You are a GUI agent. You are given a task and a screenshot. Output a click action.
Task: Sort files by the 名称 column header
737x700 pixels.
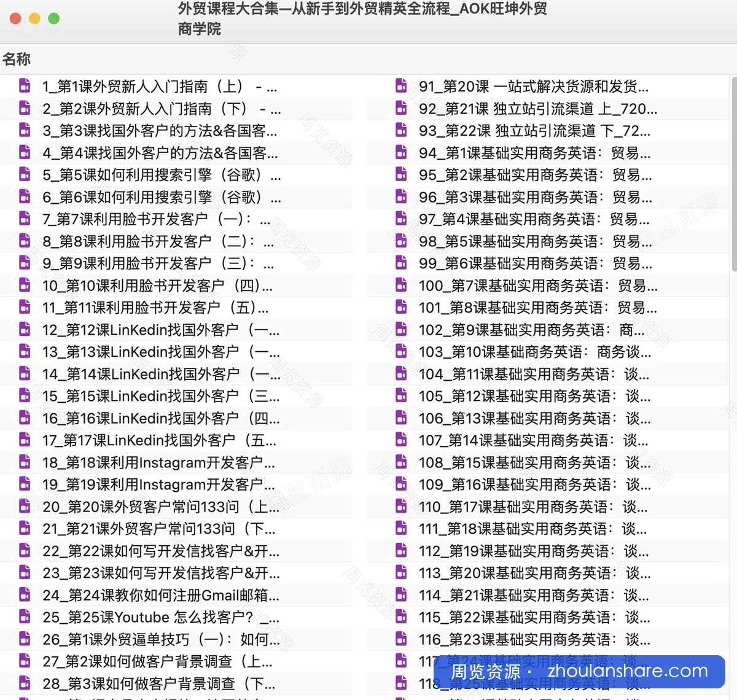[17, 59]
